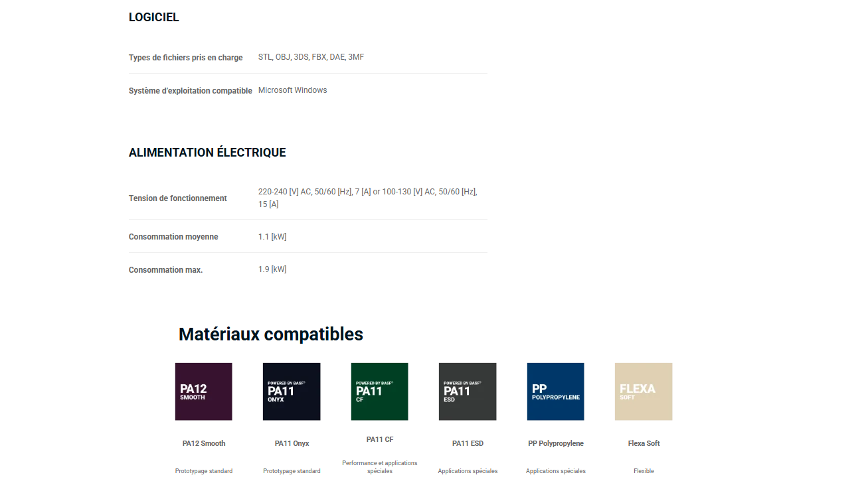Click the 'Matériaux compatibles' heading

click(x=271, y=334)
